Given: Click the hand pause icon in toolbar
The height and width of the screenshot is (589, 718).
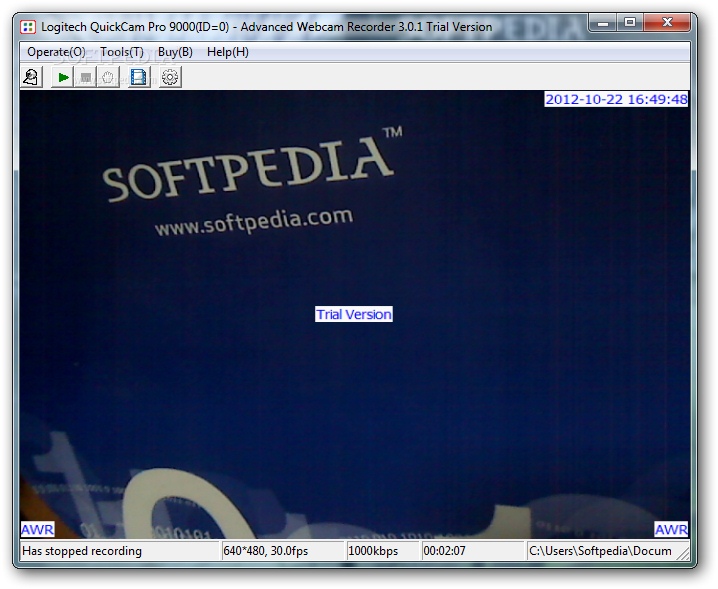Looking at the screenshot, I should (x=108, y=77).
